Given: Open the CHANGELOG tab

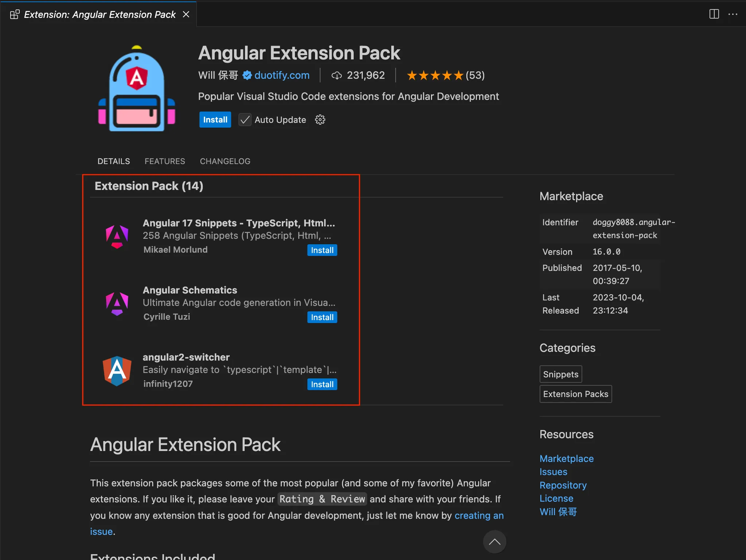Looking at the screenshot, I should pyautogui.click(x=225, y=161).
